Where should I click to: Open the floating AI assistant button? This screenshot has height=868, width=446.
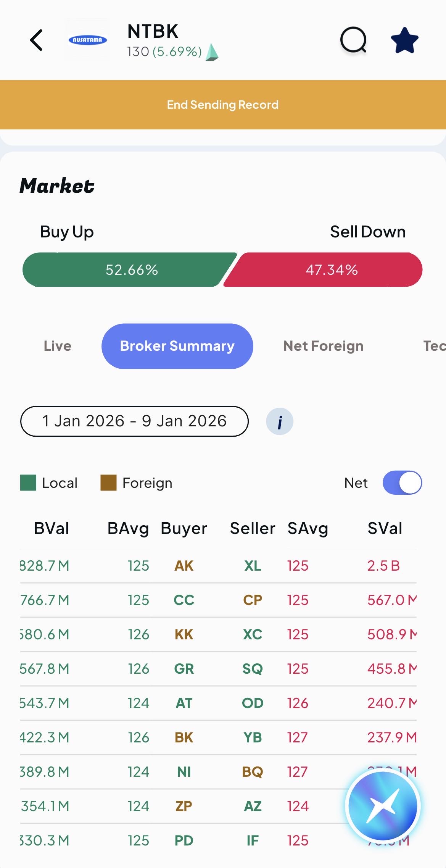[383, 806]
